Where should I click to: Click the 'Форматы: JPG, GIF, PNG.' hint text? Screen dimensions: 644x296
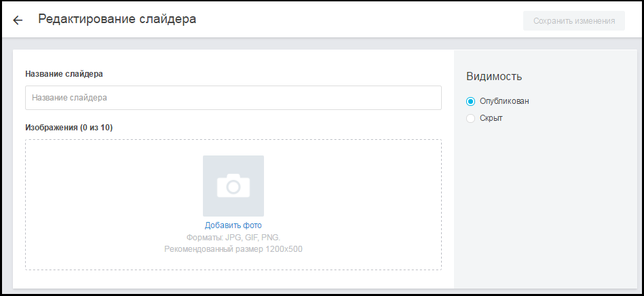(233, 238)
